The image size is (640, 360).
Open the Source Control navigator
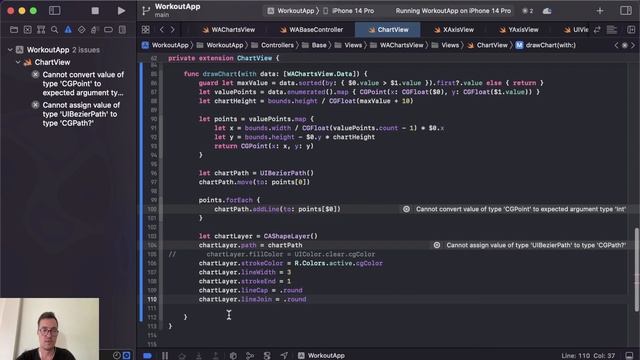pyautogui.click(x=27, y=29)
